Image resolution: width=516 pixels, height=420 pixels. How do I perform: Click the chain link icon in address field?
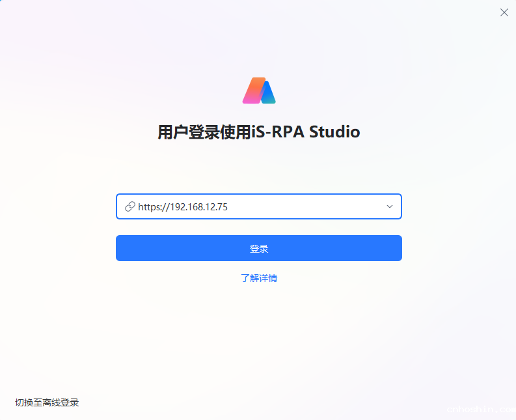[129, 207]
